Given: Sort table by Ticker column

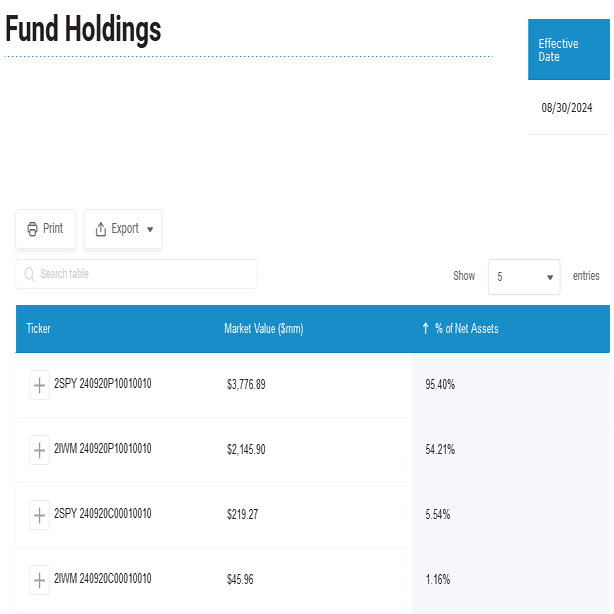Looking at the screenshot, I should pyautogui.click(x=39, y=329).
